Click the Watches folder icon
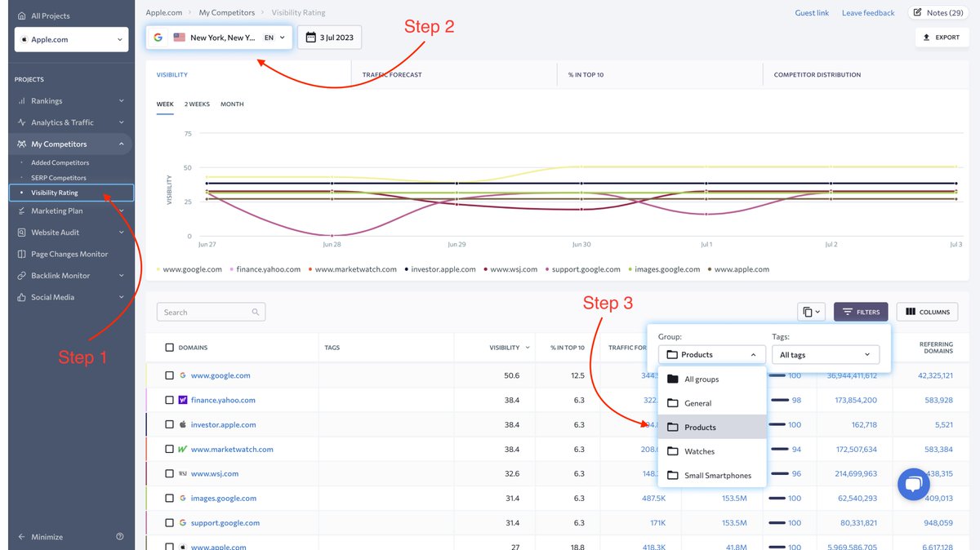980x550 pixels. [673, 451]
